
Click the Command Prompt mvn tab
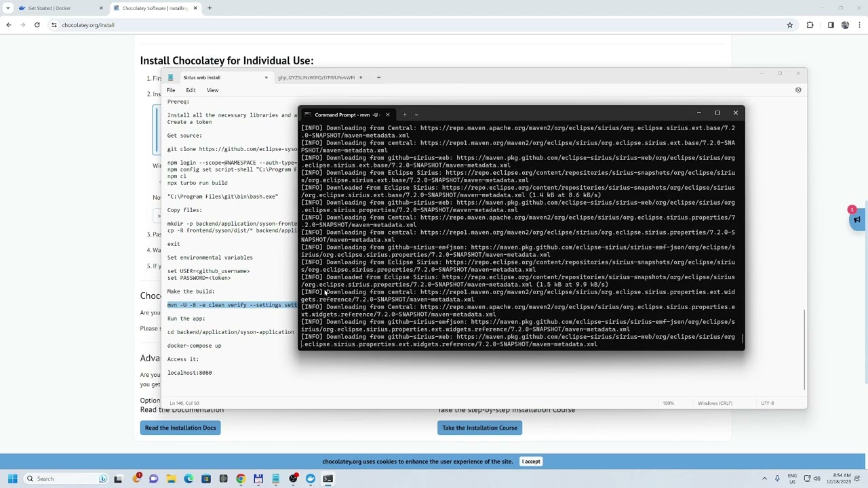347,115
